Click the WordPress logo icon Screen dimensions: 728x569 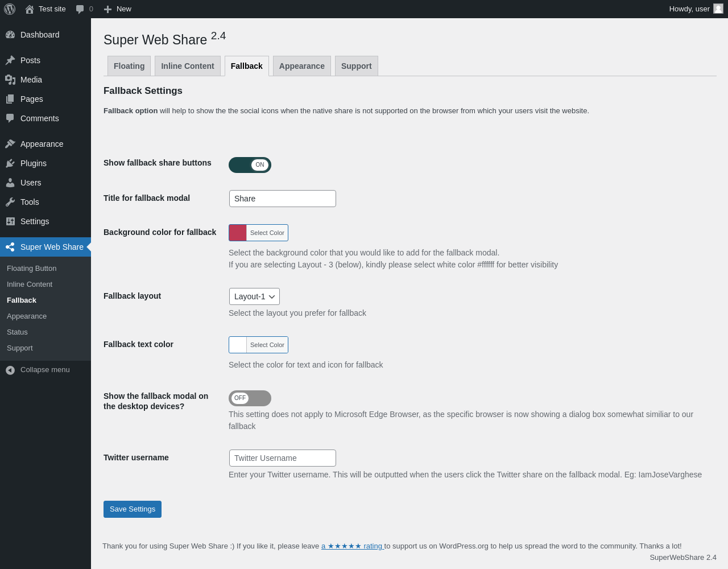tap(10, 9)
